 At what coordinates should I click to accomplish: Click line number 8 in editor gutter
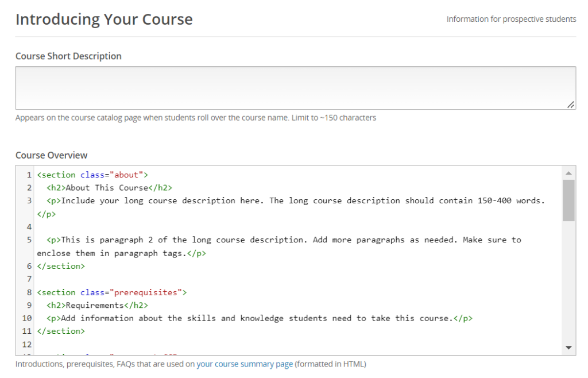click(x=29, y=292)
